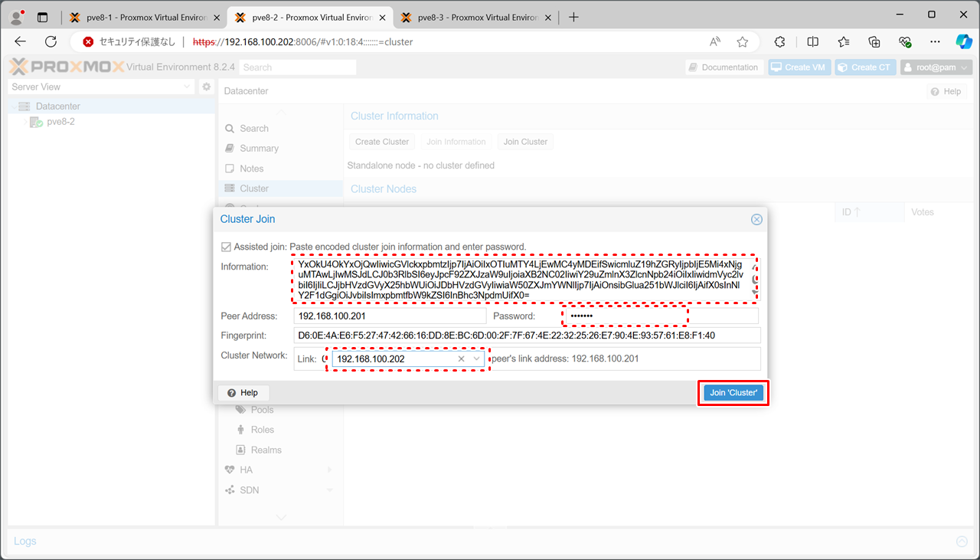The image size is (980, 560).
Task: Open a new browser tab
Action: click(573, 17)
